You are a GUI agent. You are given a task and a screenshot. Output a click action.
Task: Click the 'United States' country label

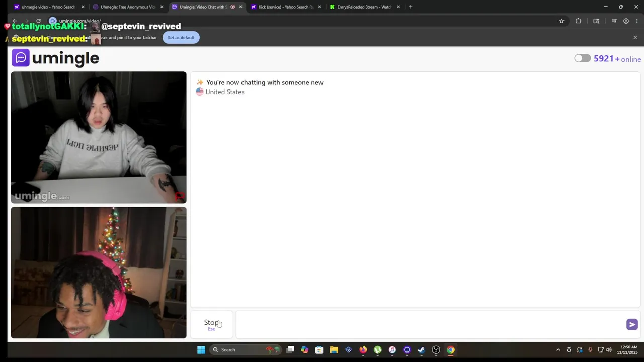(225, 92)
